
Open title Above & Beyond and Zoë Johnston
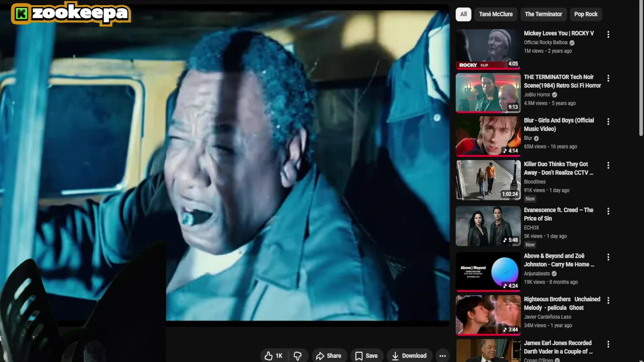559,260
